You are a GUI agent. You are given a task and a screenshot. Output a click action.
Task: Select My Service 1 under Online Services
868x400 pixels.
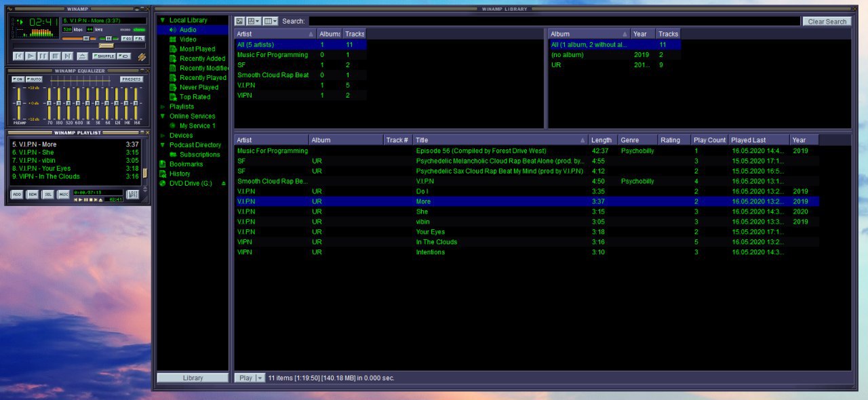coord(193,125)
